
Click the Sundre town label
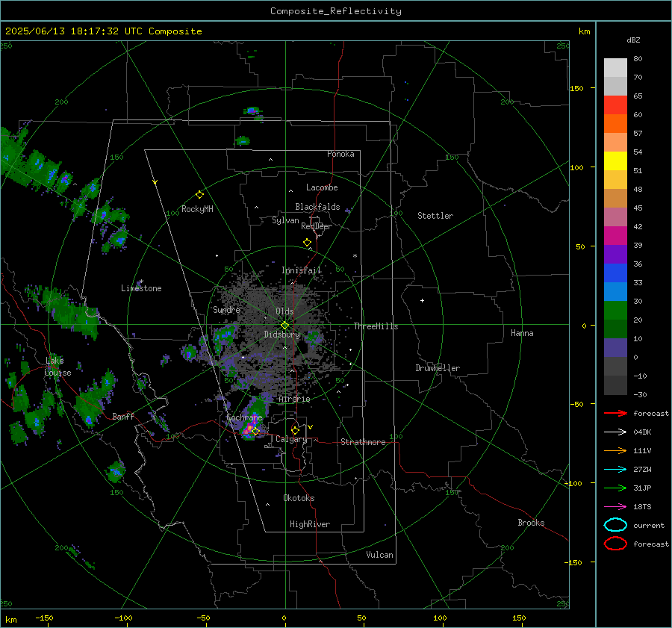[226, 310]
